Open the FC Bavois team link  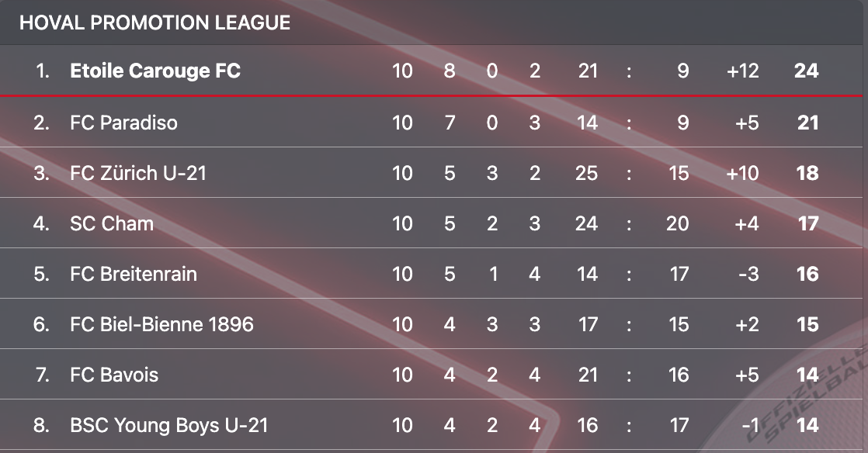[x=114, y=375]
